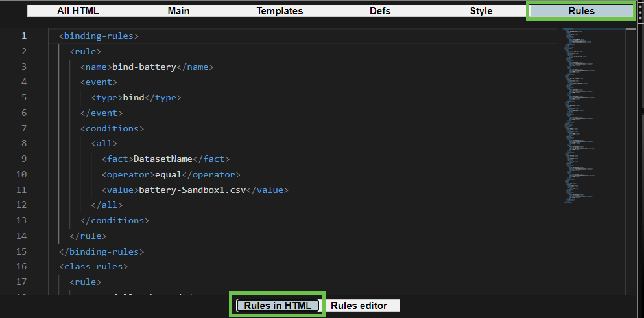Click the closing conditions tag

115,220
